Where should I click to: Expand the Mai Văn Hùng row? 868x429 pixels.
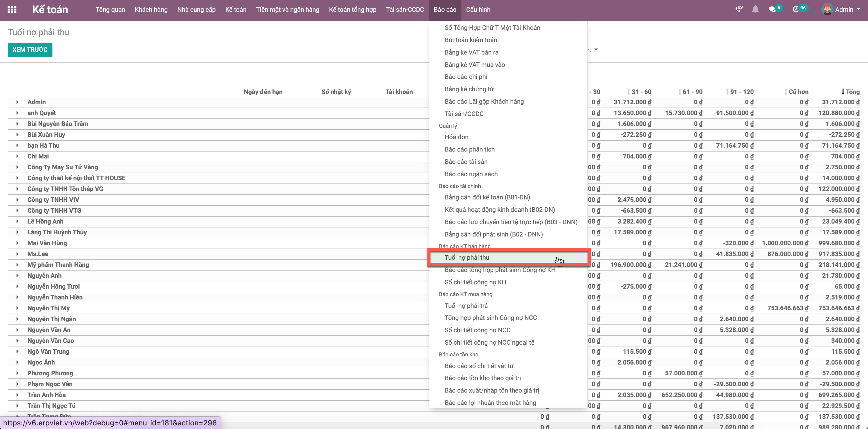(x=17, y=243)
